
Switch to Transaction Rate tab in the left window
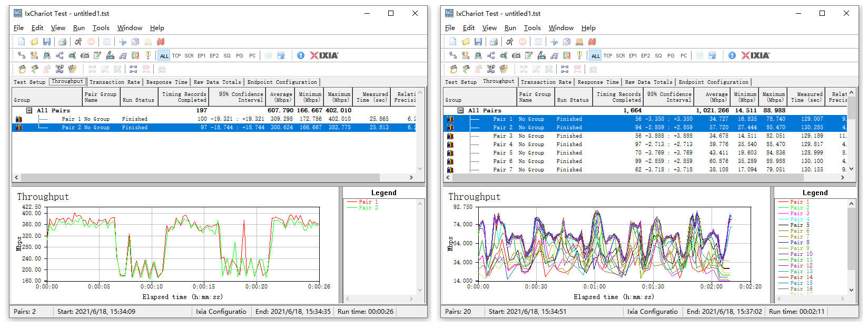point(115,82)
